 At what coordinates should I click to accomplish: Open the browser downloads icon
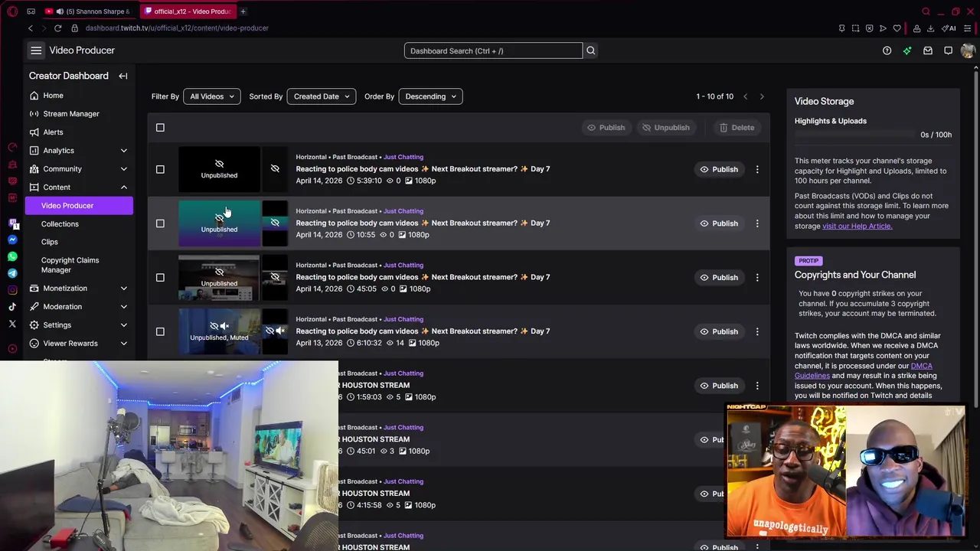pos(930,28)
